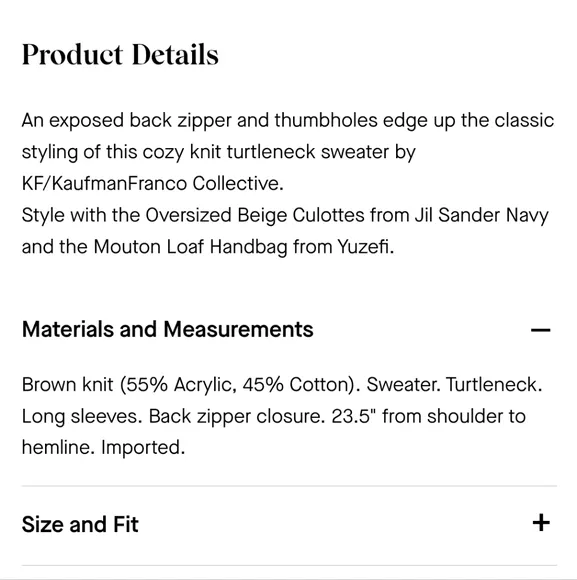Click the 23.5" measurement value

pyautogui.click(x=351, y=416)
